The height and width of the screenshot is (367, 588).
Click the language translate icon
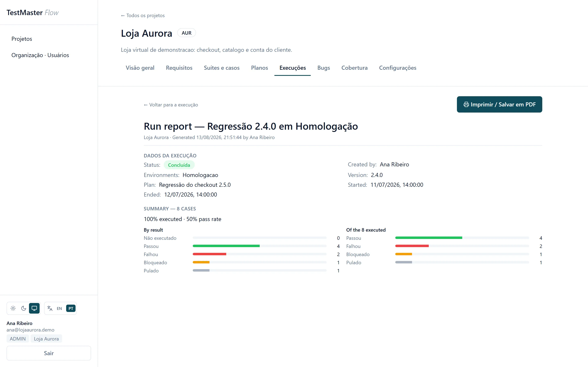(50, 308)
